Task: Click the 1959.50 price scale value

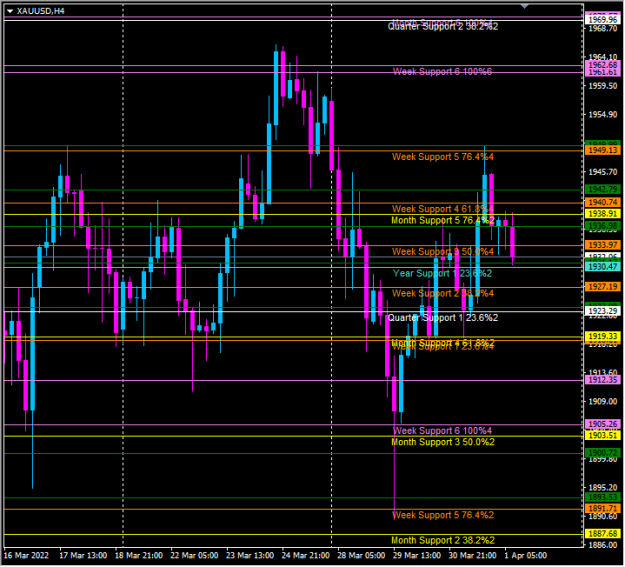Action: coord(603,86)
